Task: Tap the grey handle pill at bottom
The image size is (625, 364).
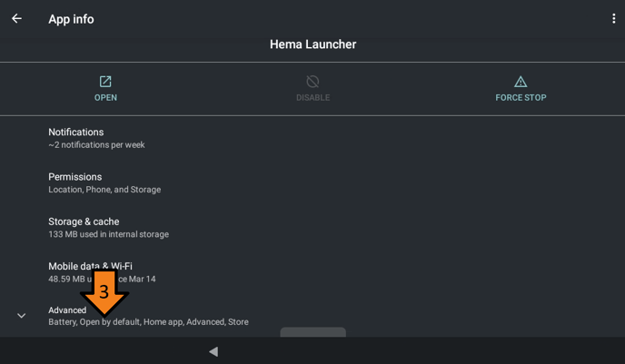Action: [312, 332]
